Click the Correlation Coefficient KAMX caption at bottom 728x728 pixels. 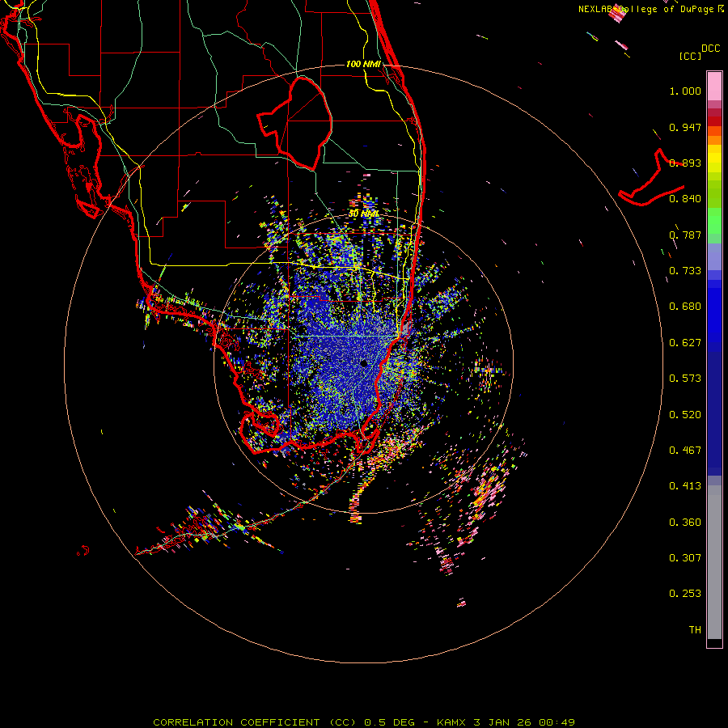coord(364,722)
